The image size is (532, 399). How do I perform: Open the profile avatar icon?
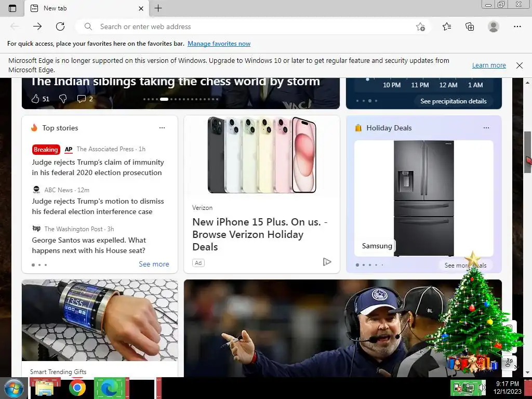pos(494,26)
